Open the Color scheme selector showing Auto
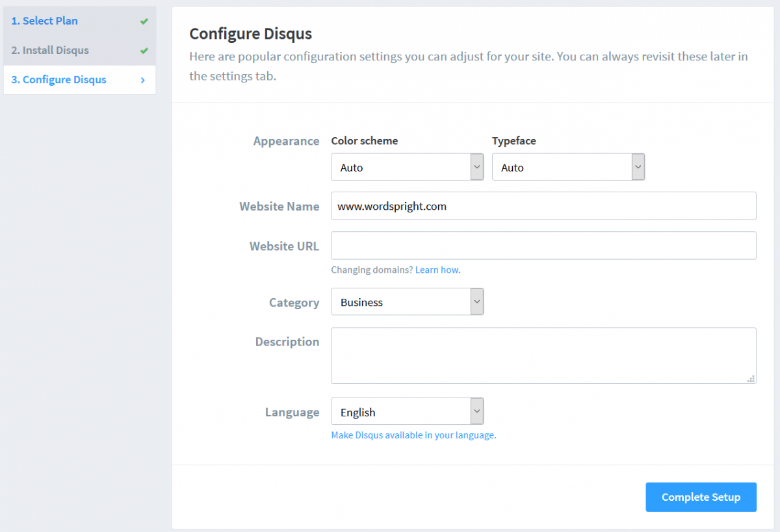 coord(403,166)
